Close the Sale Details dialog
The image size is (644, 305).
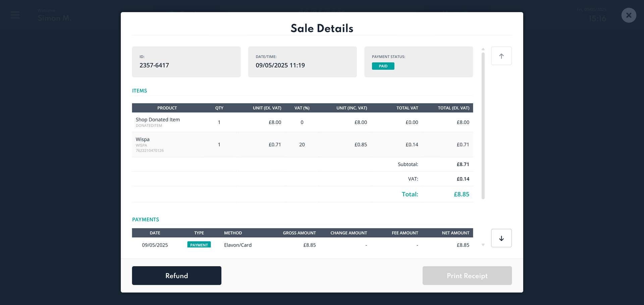pos(629,15)
